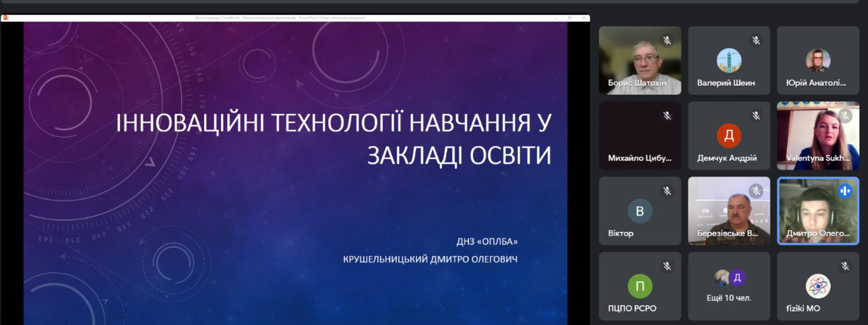Image resolution: width=868 pixels, height=325 pixels.
Task: Open the 'Ещё 10 чел.' participants tile
Action: coord(729,286)
